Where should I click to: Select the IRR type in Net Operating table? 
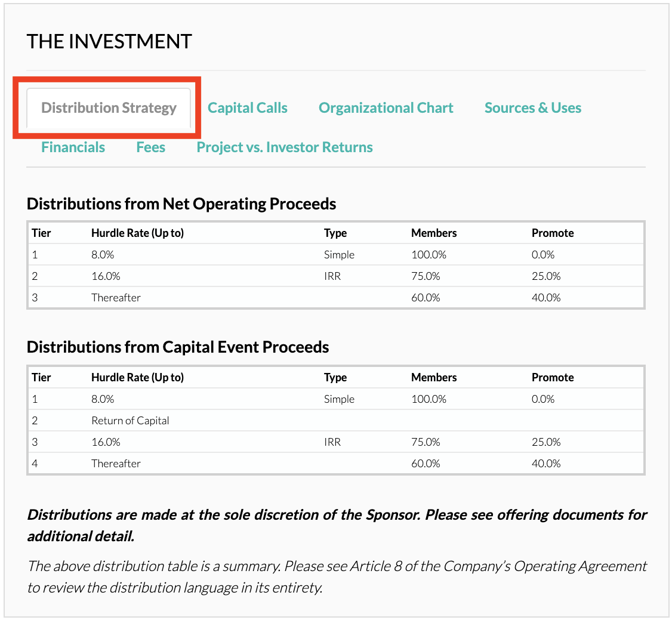coord(332,276)
